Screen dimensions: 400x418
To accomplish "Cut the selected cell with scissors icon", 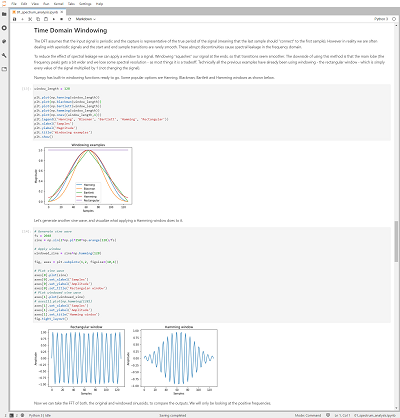I will 30,19.
